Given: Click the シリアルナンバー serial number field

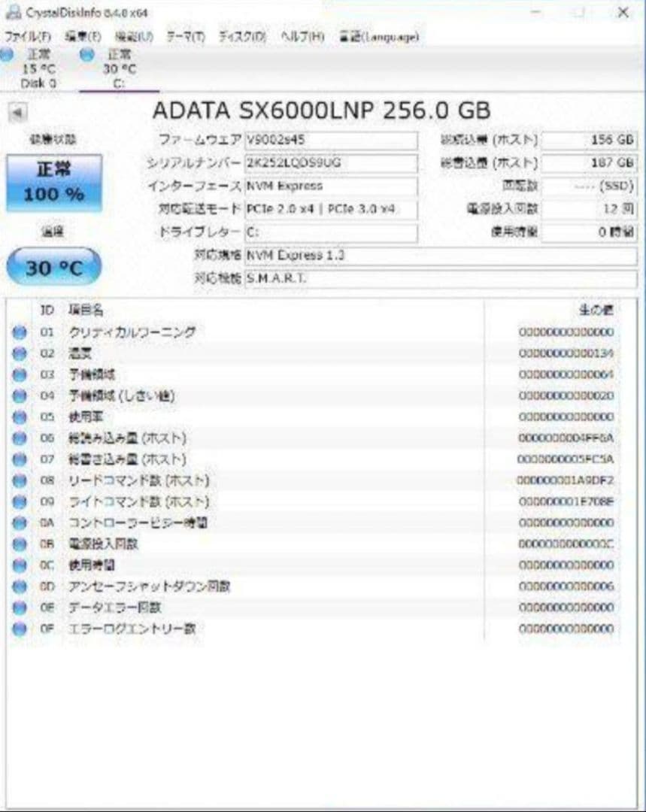Looking at the screenshot, I should [x=331, y=162].
